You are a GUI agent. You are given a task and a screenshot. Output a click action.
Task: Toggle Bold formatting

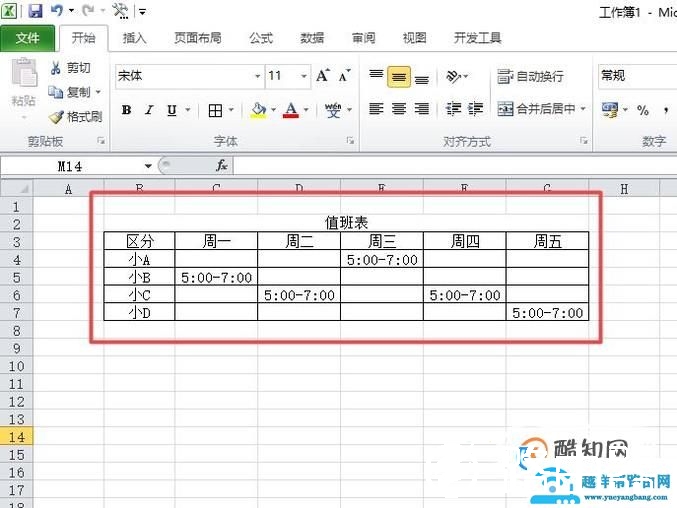click(x=127, y=110)
